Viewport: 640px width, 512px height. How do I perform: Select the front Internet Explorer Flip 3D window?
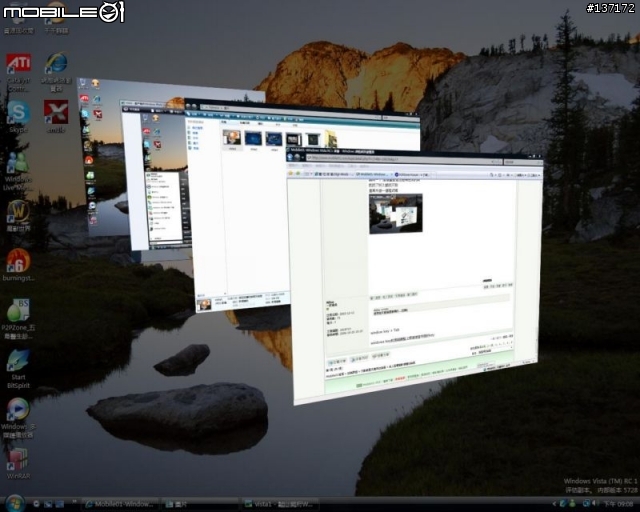point(416,274)
